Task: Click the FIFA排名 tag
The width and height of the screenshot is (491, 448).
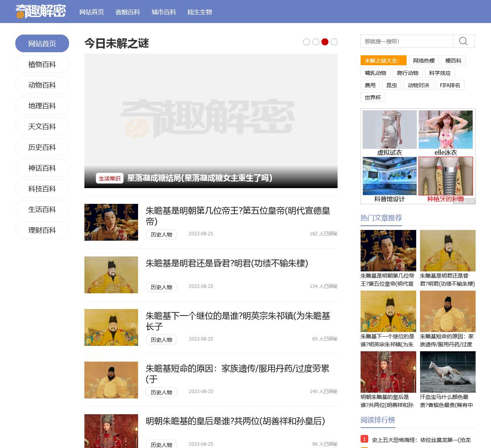Action: pyautogui.click(x=450, y=85)
